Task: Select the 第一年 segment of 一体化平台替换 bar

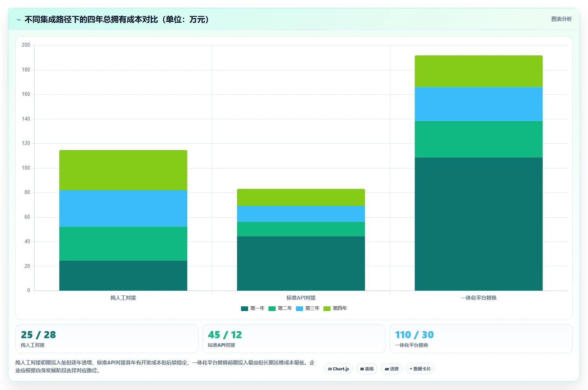Action: [x=478, y=224]
